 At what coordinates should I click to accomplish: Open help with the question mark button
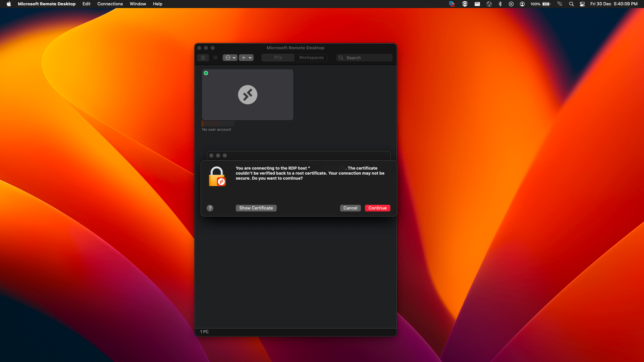(210, 208)
